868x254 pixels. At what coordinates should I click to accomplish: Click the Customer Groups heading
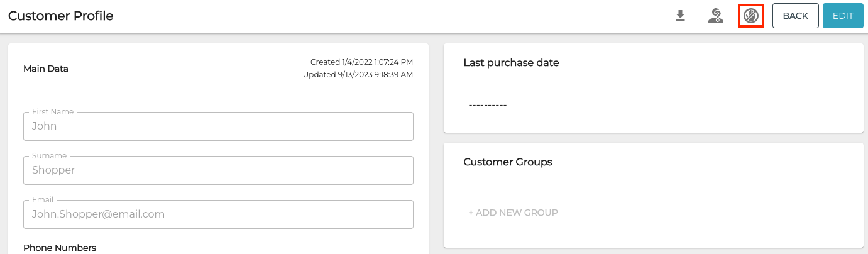tap(507, 162)
